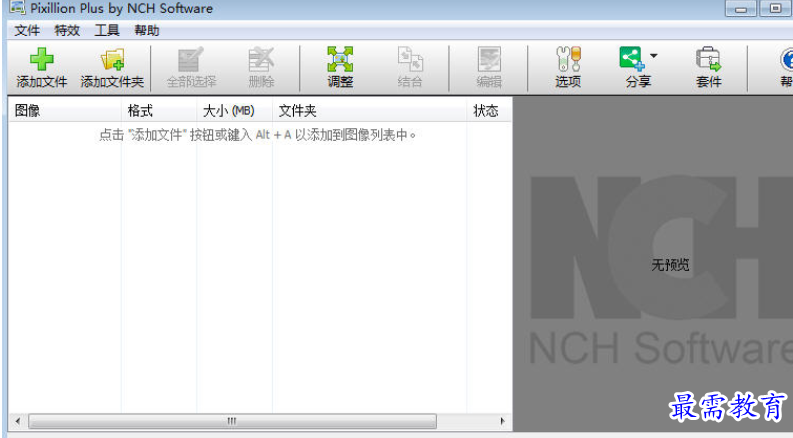Open the Tools (工具) menu
The height and width of the screenshot is (438, 793).
click(x=107, y=30)
